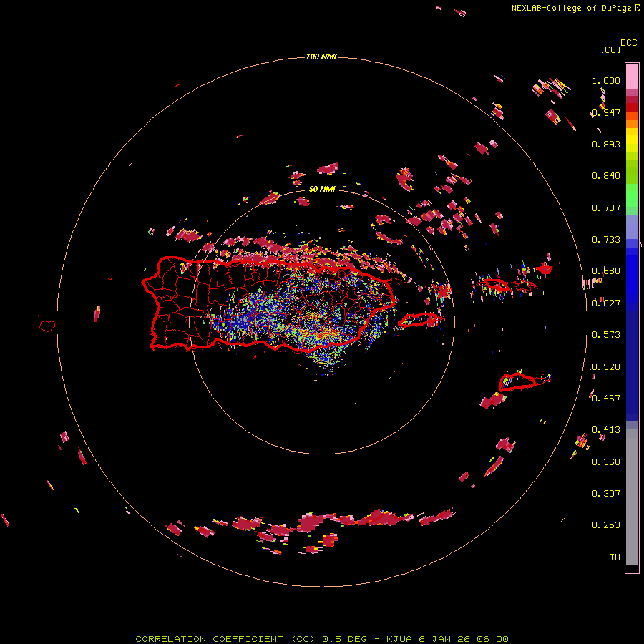The width and height of the screenshot is (644, 644).
Task: Click the 0.893 scale value
Action: [x=606, y=144]
